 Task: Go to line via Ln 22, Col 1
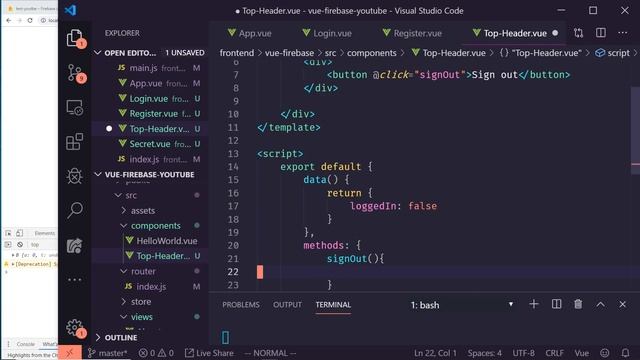[435, 353]
